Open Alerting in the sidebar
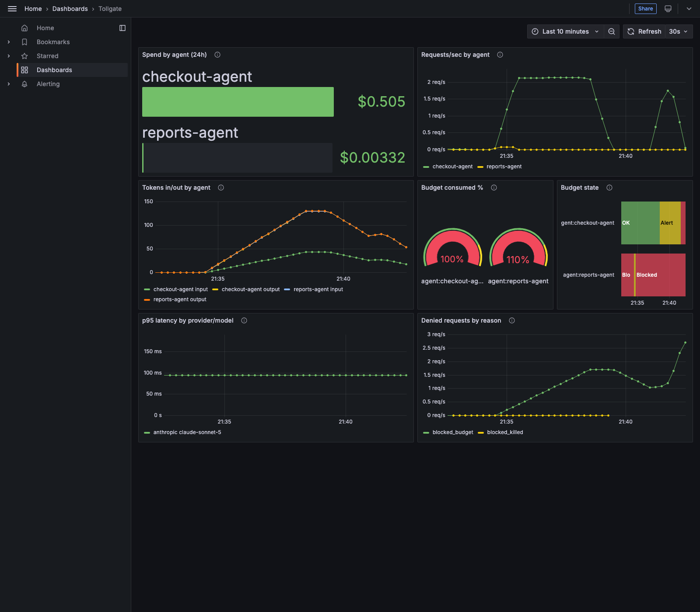The image size is (700, 612). click(x=48, y=84)
